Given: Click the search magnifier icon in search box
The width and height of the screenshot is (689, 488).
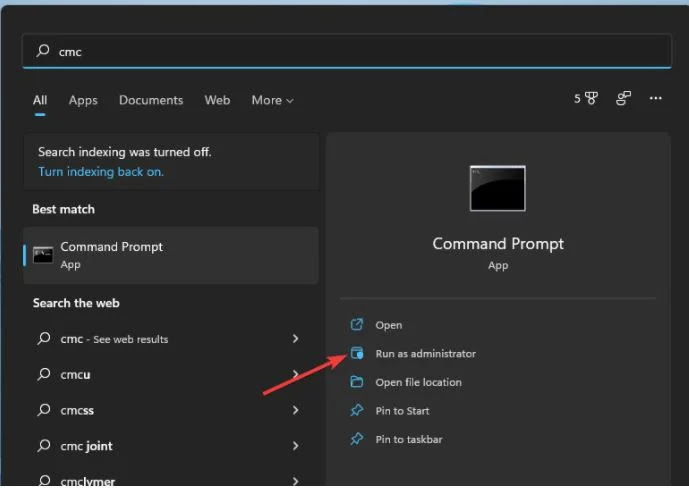Looking at the screenshot, I should point(43,51).
